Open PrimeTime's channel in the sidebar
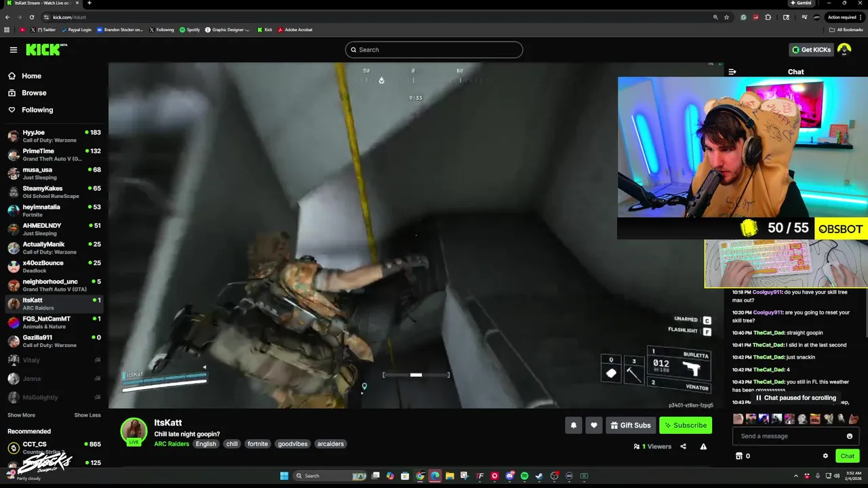The height and width of the screenshot is (488, 868). click(x=54, y=155)
